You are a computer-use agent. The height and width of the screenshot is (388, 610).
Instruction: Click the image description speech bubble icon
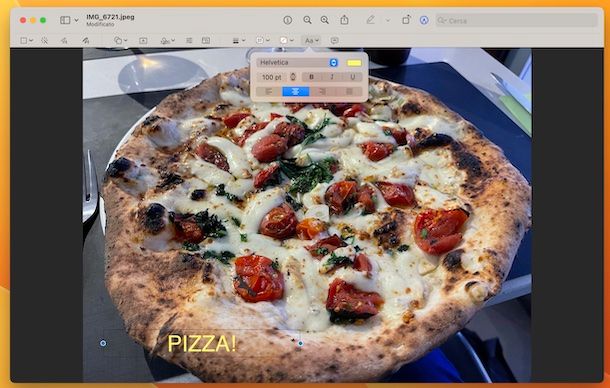click(x=334, y=40)
